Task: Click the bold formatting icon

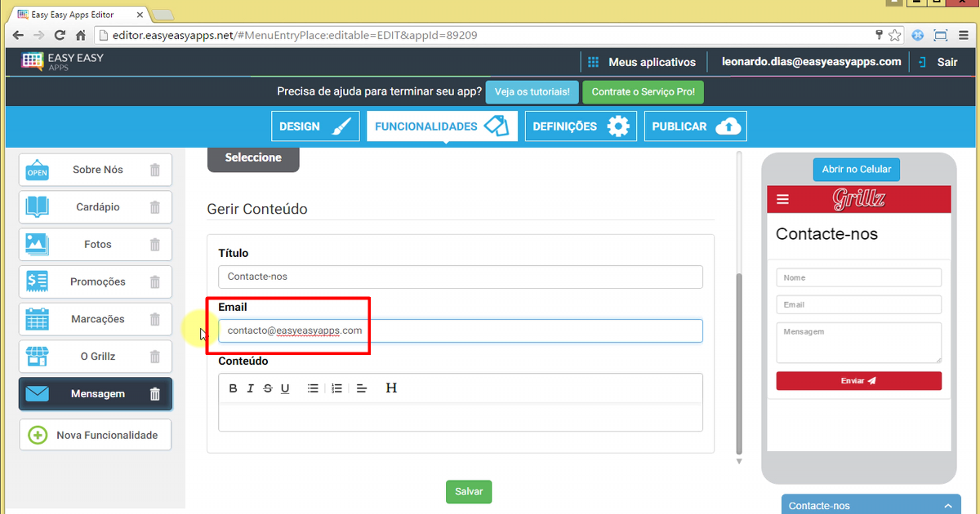Action: [x=233, y=388]
